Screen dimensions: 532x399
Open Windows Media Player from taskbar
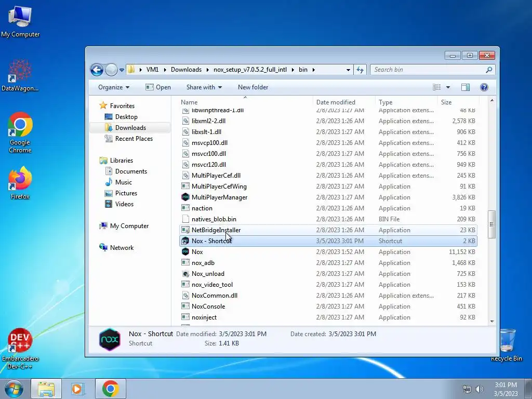tap(78, 389)
